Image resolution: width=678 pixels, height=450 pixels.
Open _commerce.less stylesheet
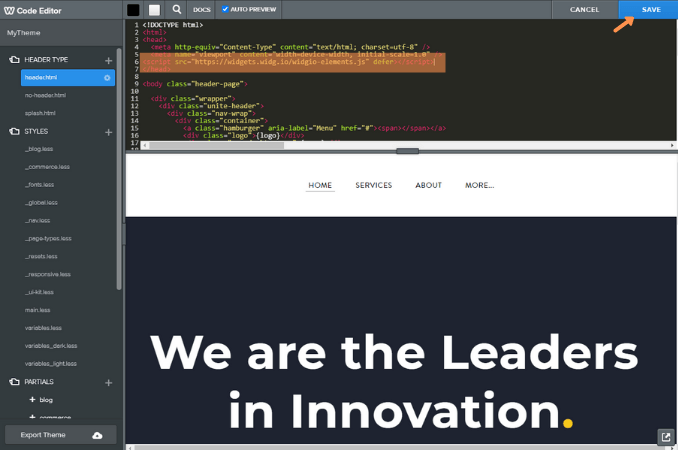tap(47, 167)
